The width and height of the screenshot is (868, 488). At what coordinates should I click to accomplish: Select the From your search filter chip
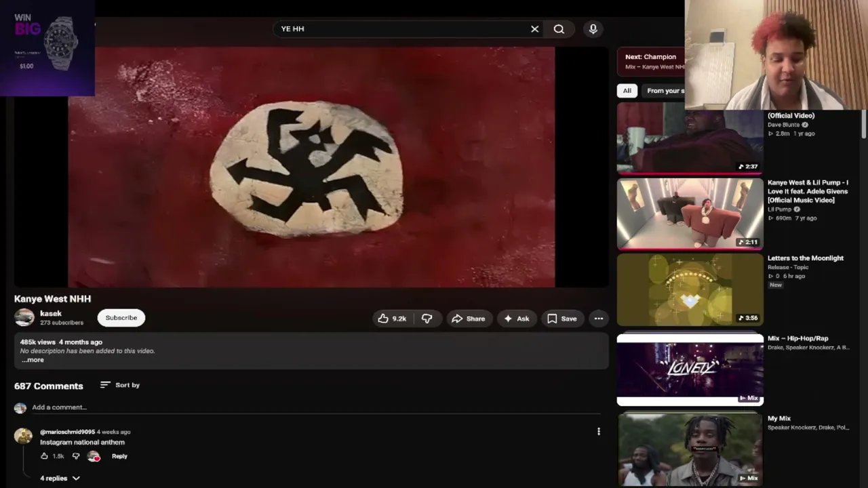click(665, 91)
